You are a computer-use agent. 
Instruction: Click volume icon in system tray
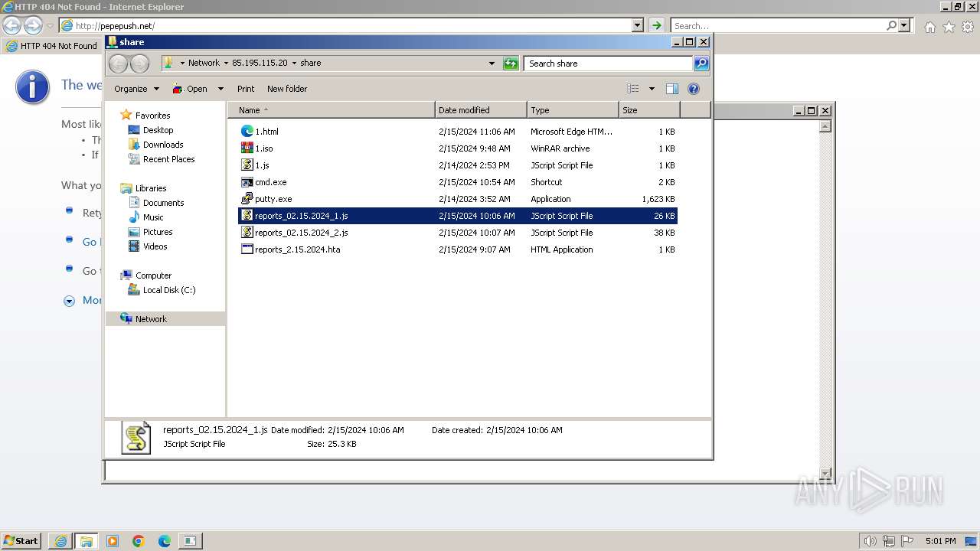(x=871, y=541)
